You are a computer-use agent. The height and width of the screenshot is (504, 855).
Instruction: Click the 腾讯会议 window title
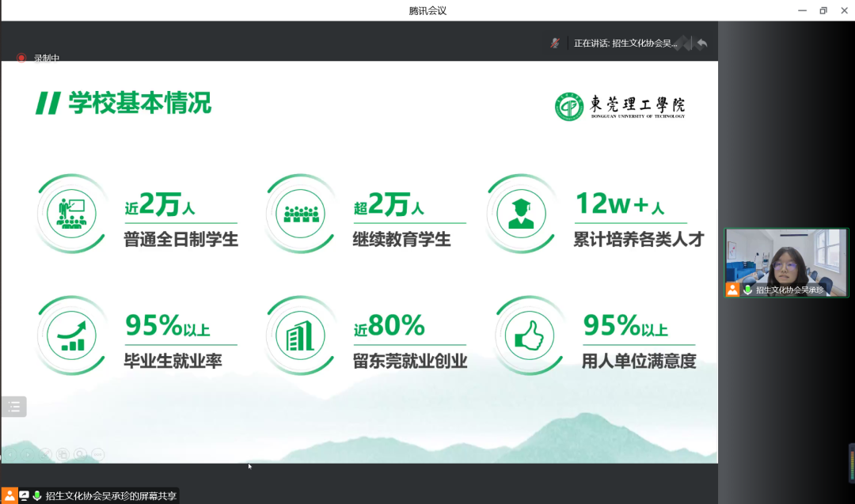pyautogui.click(x=427, y=10)
